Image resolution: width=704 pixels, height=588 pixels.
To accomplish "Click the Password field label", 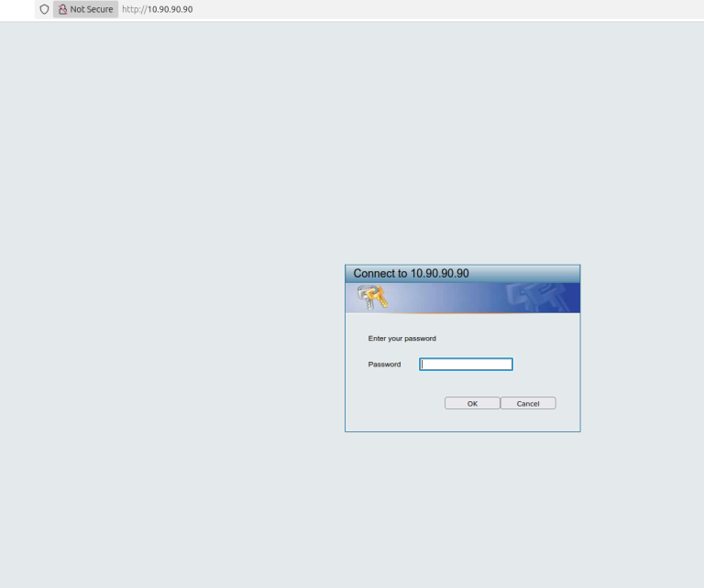I will (x=384, y=365).
